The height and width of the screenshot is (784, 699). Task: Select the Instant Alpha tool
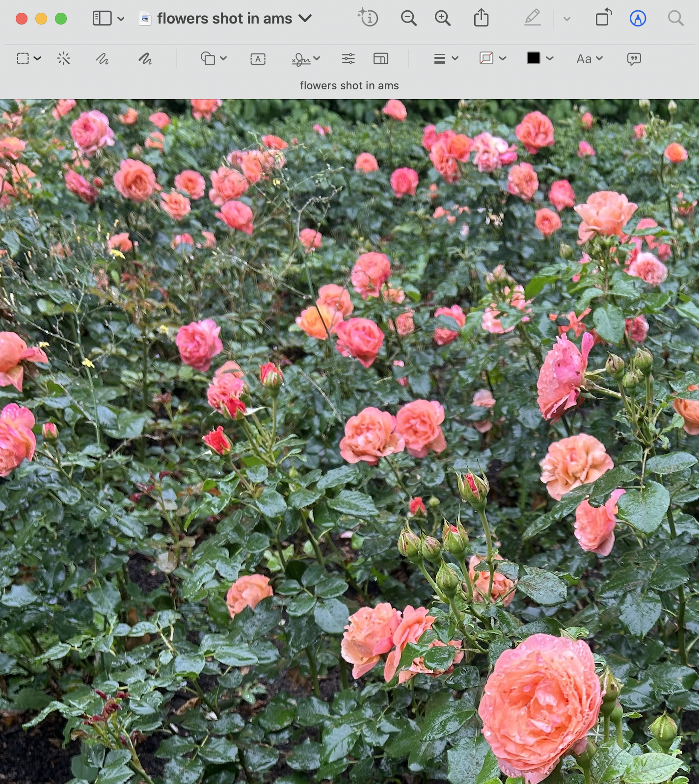point(64,59)
